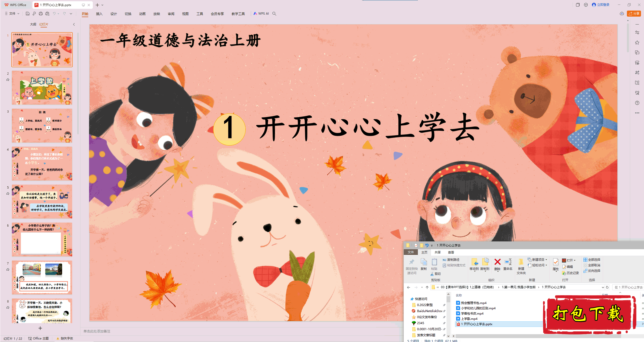Click 立即登录 login link

601,5
